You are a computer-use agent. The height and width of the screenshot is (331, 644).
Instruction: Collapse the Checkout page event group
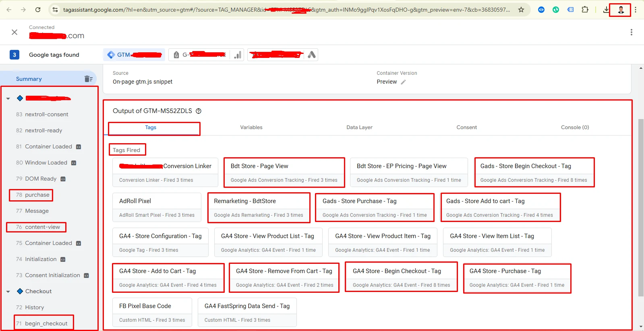(x=8, y=292)
